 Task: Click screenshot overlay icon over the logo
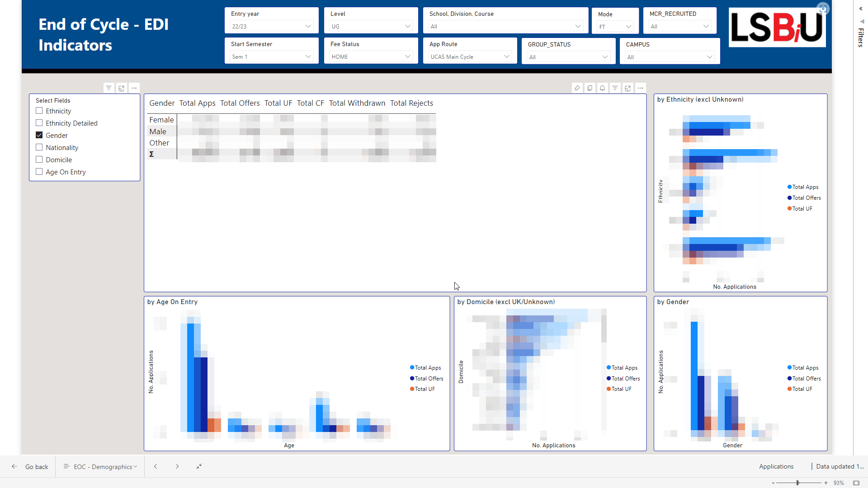click(823, 9)
